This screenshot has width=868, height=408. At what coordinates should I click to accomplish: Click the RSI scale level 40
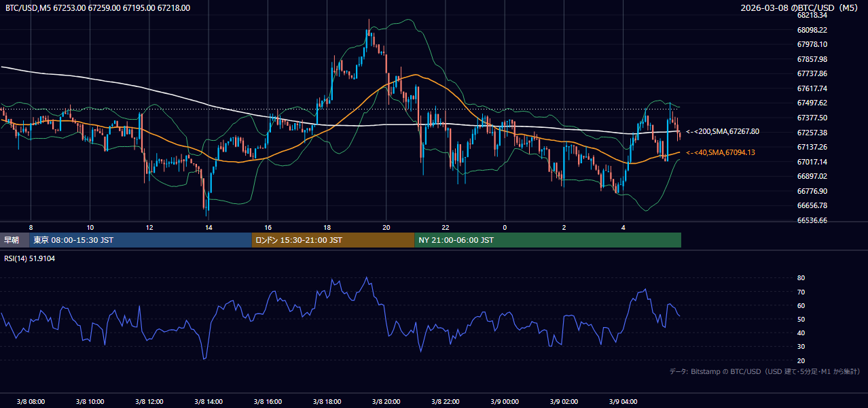click(801, 333)
